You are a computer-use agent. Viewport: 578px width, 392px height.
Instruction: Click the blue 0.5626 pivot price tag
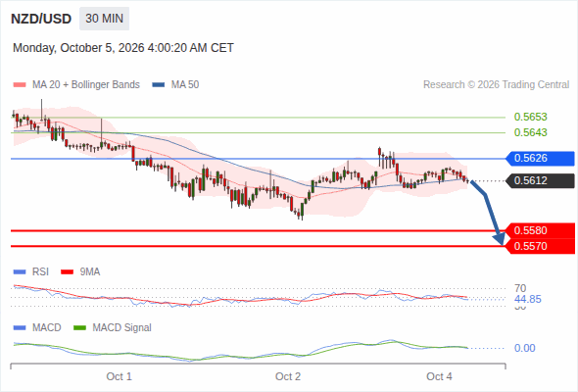coord(540,158)
